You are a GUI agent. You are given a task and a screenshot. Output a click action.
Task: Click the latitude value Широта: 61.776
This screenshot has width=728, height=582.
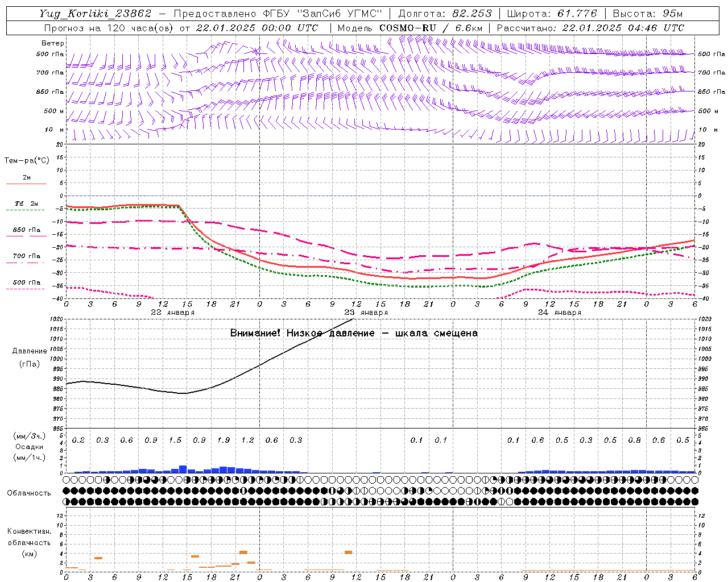click(552, 14)
